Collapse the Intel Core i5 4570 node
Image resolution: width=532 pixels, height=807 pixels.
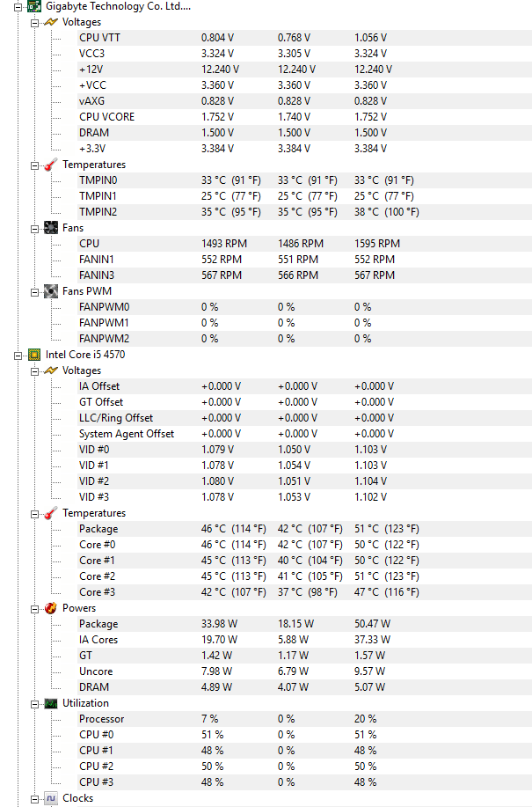click(18, 356)
